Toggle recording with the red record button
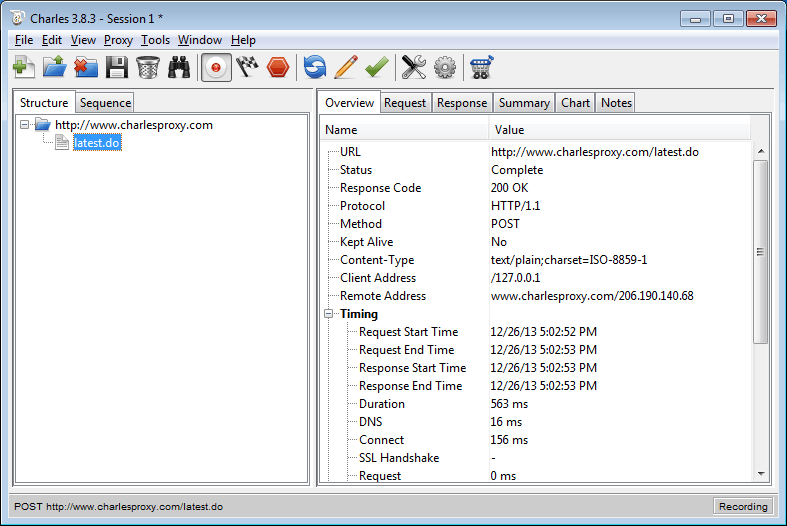 (216, 67)
